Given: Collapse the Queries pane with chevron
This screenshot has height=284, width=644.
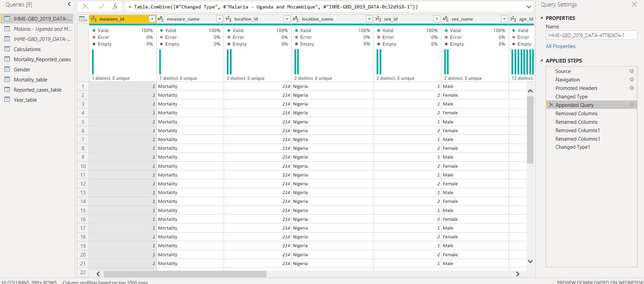Looking at the screenshot, I should coord(69,4).
